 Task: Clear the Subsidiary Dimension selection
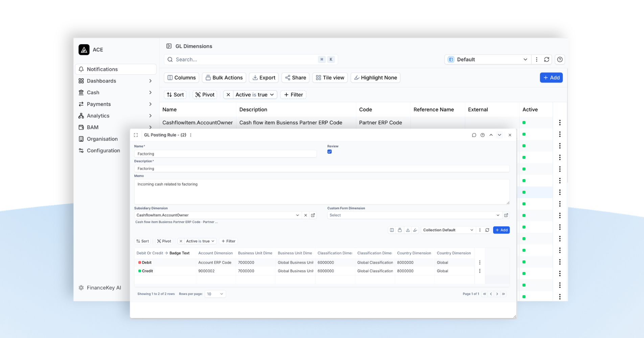(305, 215)
